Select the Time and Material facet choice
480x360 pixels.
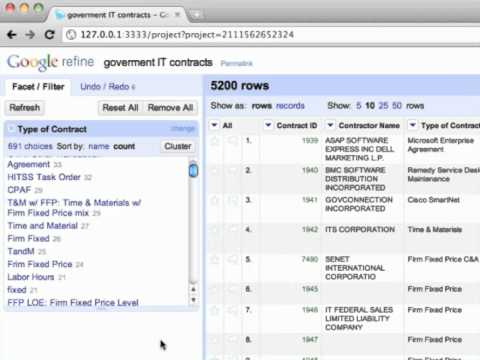(x=43, y=226)
